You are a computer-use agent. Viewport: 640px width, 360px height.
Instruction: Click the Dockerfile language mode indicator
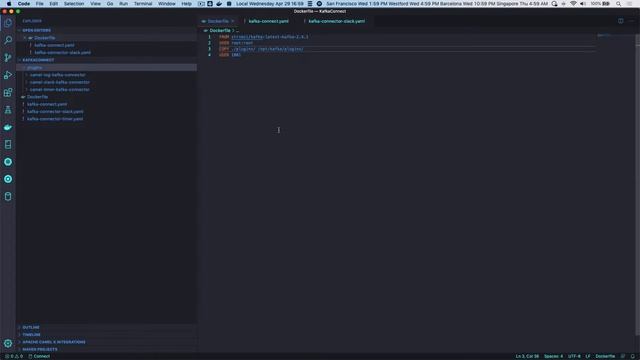tap(605, 356)
